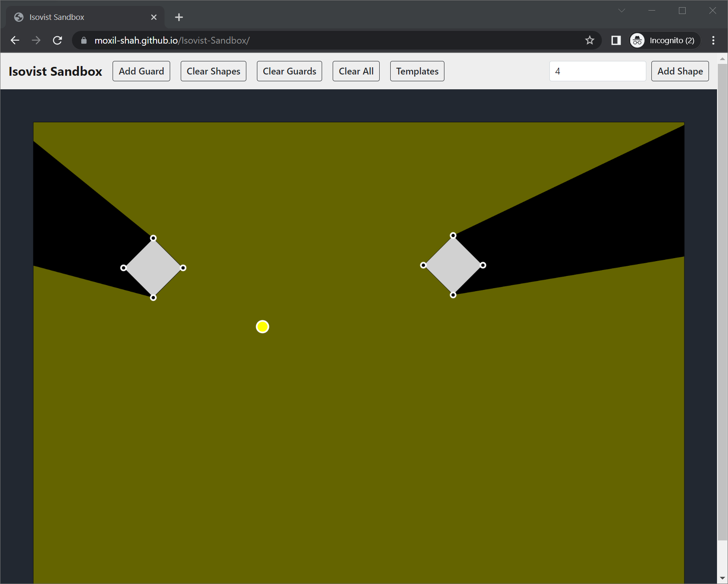The image size is (728, 584).
Task: Grab the bottom vertex of right diamond
Action: coord(453,295)
